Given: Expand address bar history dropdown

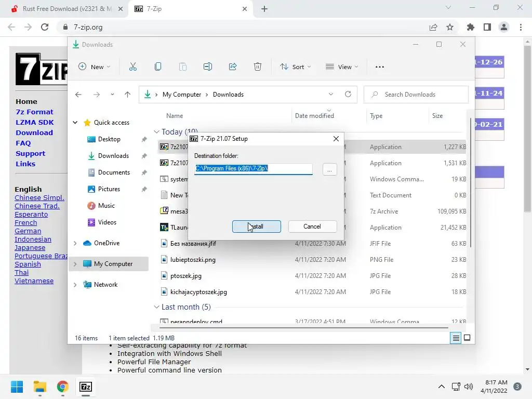Looking at the screenshot, I should 331,95.
